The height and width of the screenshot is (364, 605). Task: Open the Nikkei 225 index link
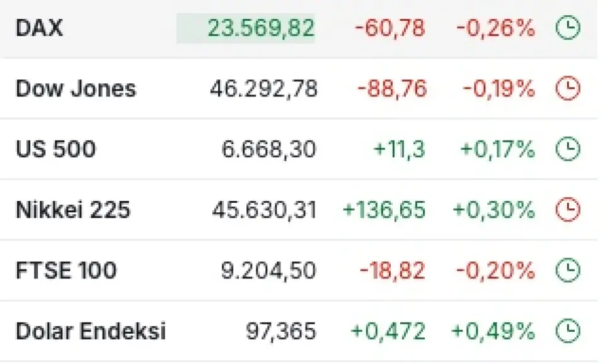pyautogui.click(x=73, y=209)
